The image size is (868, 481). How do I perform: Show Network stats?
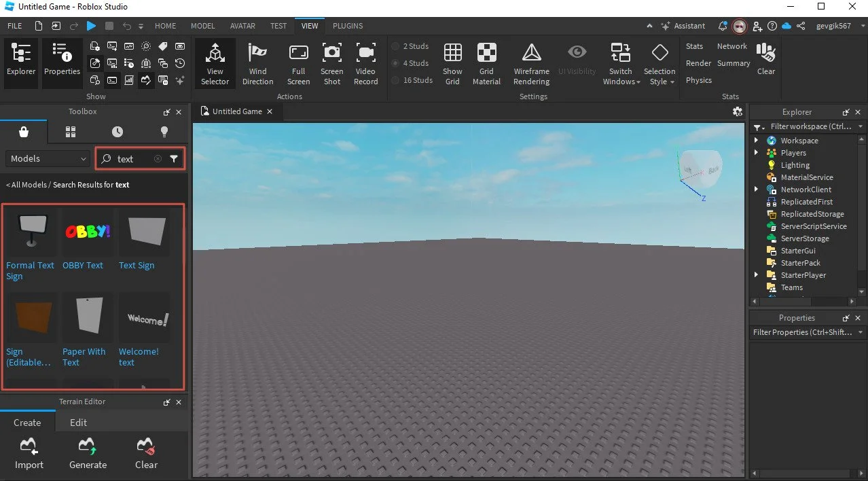[731, 46]
